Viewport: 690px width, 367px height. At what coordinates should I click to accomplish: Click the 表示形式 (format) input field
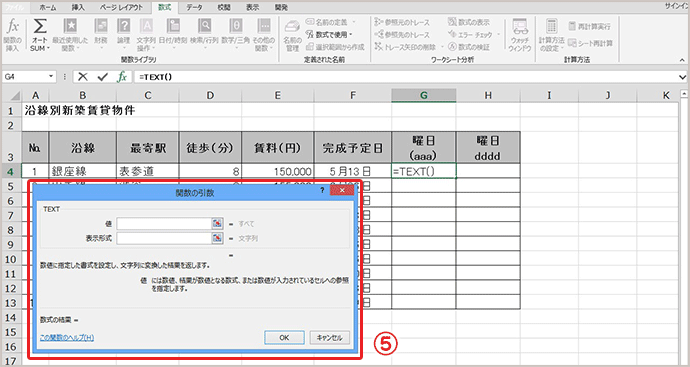[164, 239]
